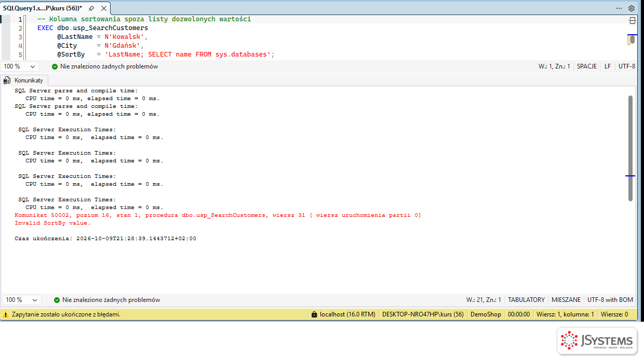644x359 pixels.
Task: Open the three-dot tab overflow menu
Action: (619, 8)
